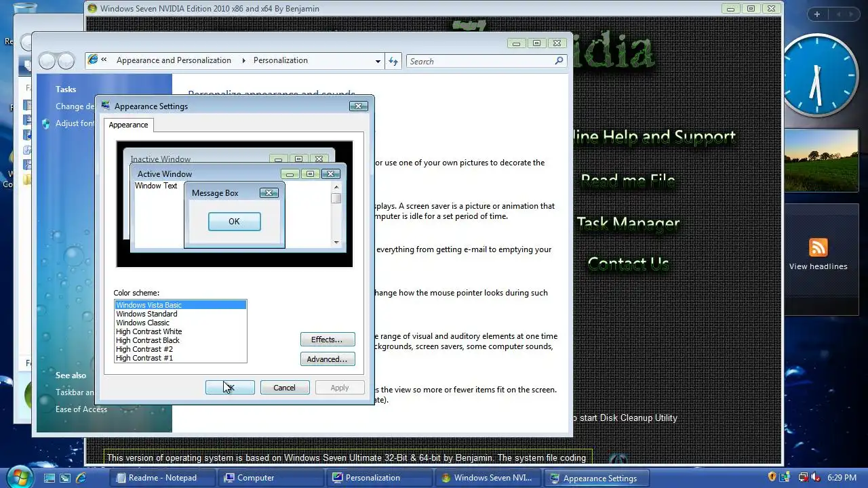The image size is (868, 488).
Task: Click the preview window scrollbar thumb
Action: click(336, 199)
